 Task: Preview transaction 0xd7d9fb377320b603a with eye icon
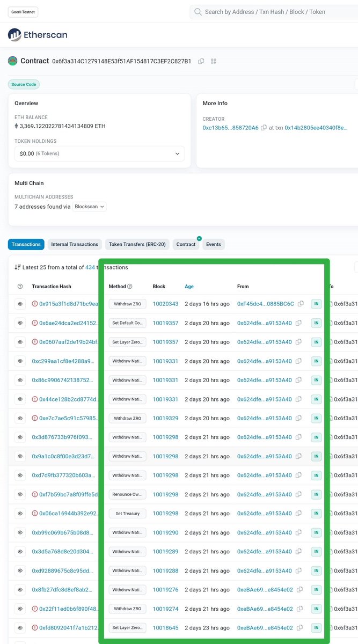pyautogui.click(x=20, y=475)
